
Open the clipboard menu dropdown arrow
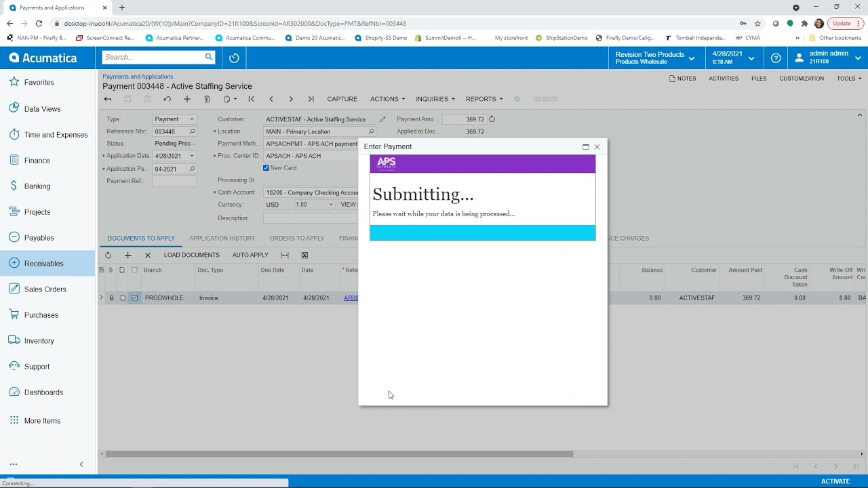pos(235,99)
